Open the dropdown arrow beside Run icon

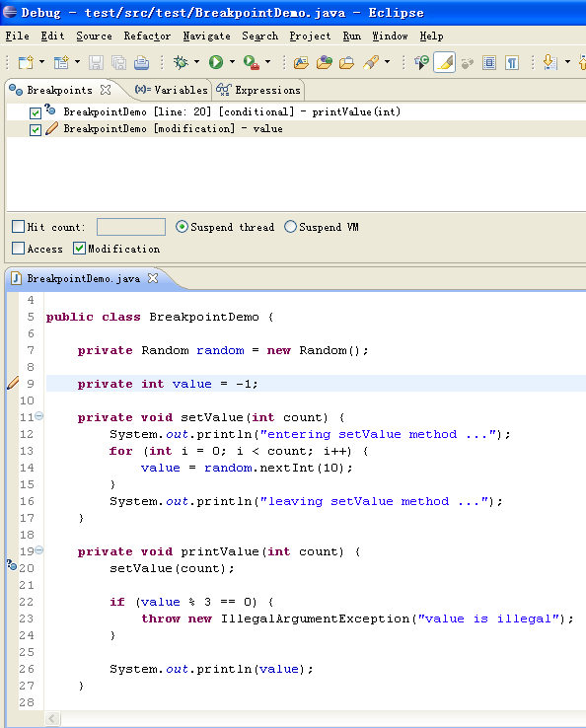point(232,62)
